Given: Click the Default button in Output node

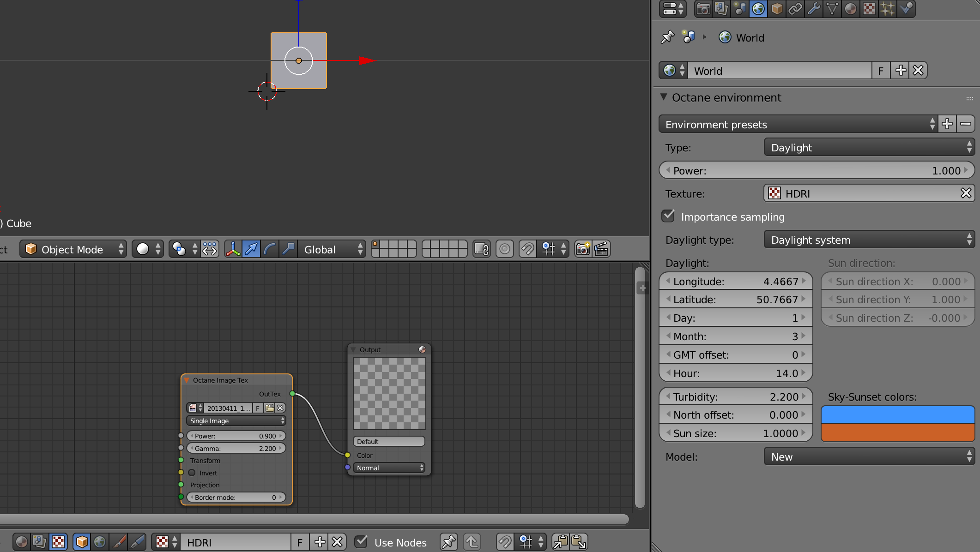Looking at the screenshot, I should (388, 442).
